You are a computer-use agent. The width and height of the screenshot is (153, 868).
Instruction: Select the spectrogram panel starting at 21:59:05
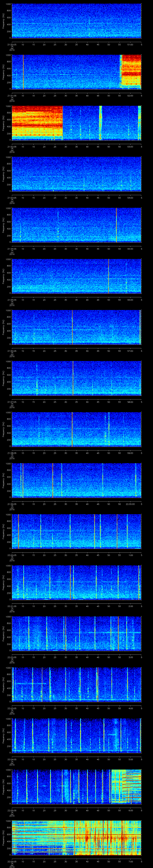coord(77,481)
